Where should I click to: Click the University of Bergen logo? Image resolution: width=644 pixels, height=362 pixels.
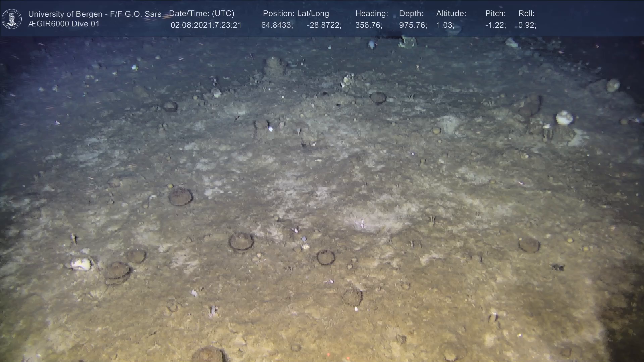click(x=12, y=19)
